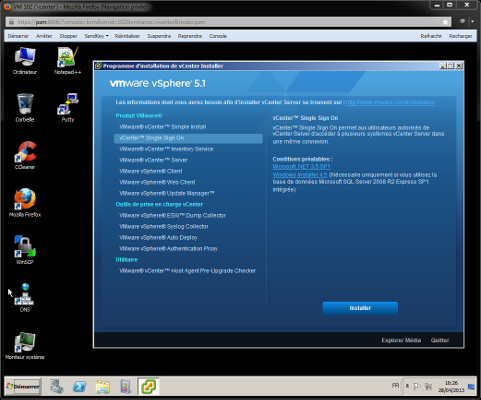Click Recharger in the console toolbar
Image resolution: width=481 pixels, height=400 pixels.
click(460, 36)
